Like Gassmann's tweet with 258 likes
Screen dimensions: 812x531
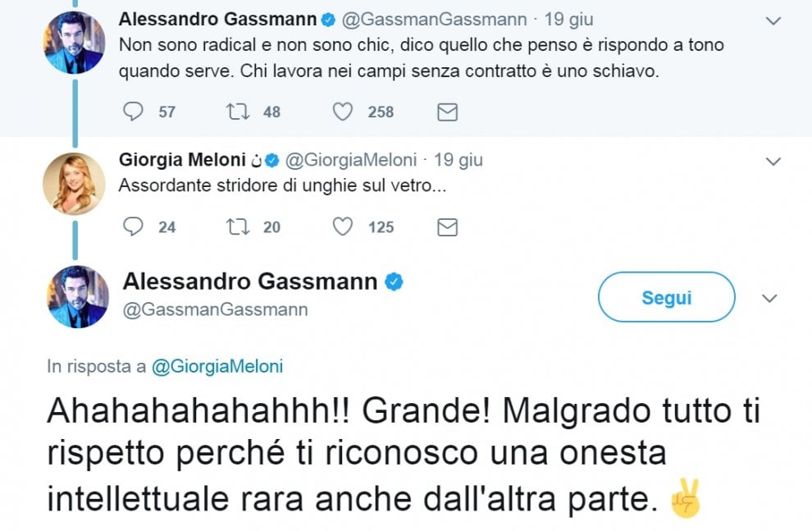pyautogui.click(x=342, y=112)
